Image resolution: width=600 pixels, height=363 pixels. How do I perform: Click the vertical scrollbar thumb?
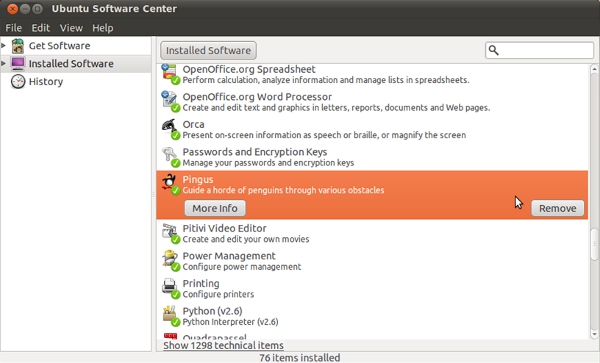coord(594,244)
